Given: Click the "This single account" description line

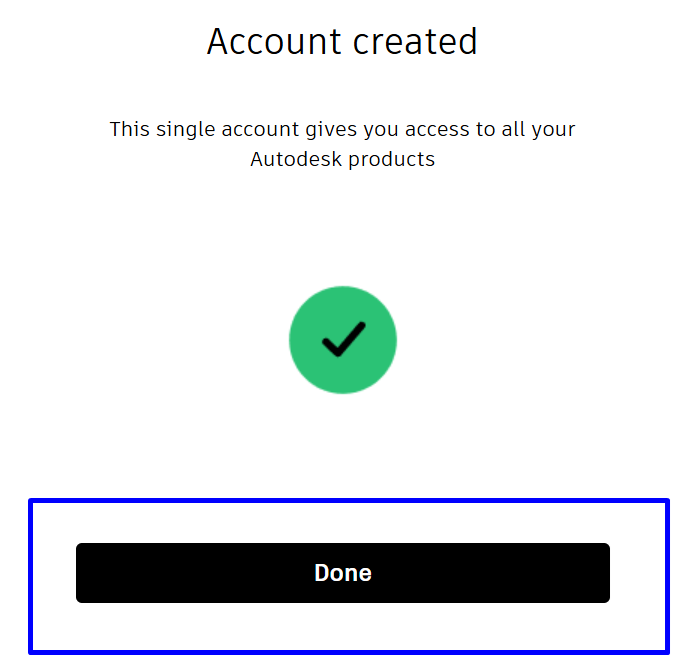Looking at the screenshot, I should point(342,129).
